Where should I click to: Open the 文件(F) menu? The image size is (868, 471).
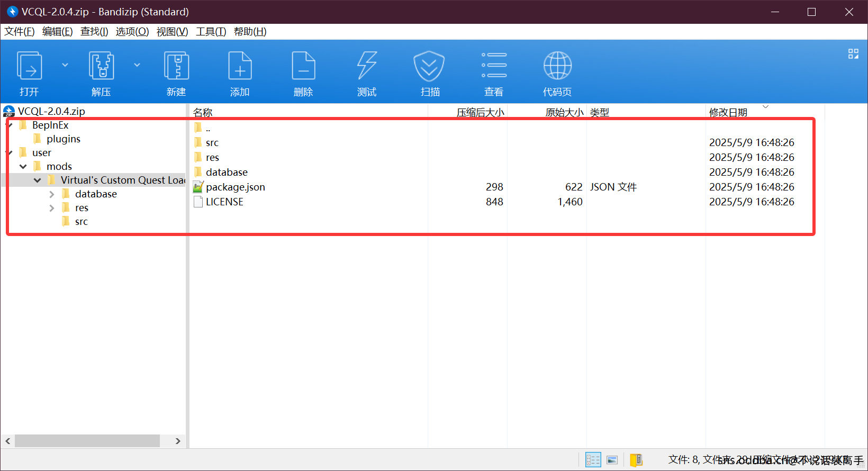(20, 32)
